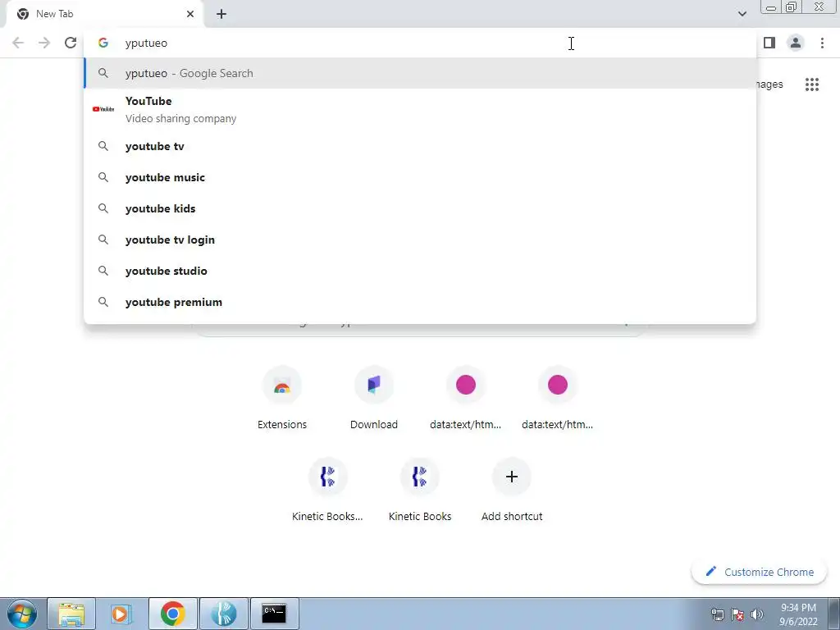Select the youtube tv login suggestion

point(420,240)
